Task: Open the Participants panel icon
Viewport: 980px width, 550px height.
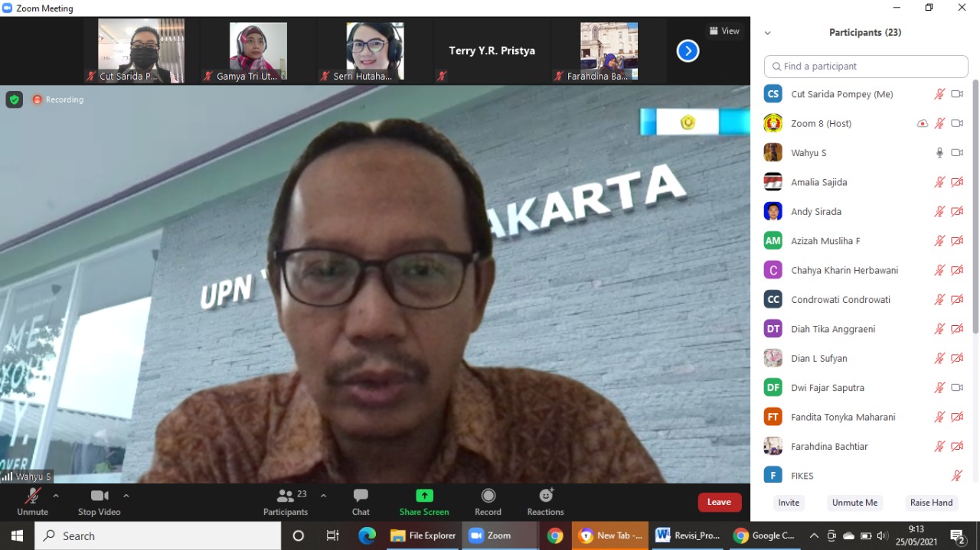Action: coord(286,496)
